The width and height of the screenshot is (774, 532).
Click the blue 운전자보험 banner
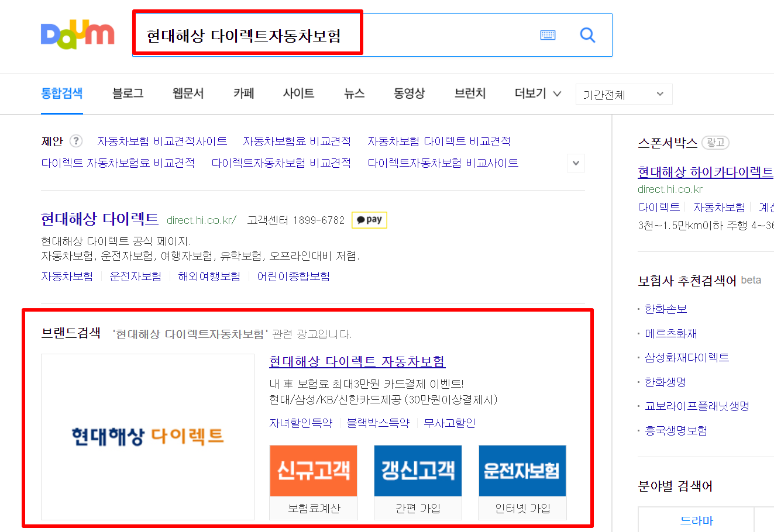click(x=522, y=471)
